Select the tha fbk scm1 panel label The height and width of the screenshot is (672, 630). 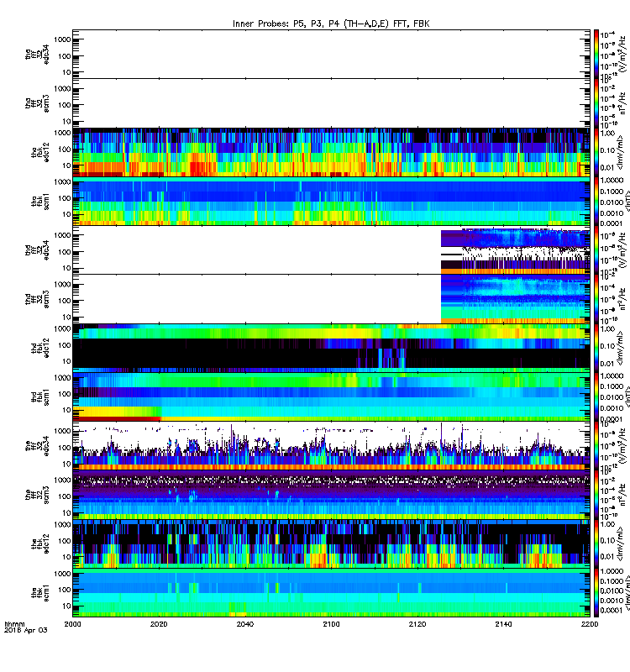click(x=40, y=201)
